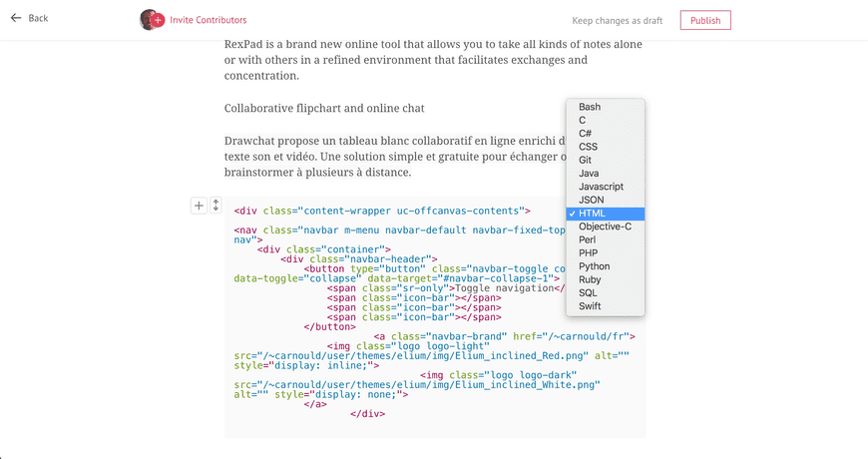868x459 pixels.
Task: Choose Keep changes as draft
Action: [618, 21]
